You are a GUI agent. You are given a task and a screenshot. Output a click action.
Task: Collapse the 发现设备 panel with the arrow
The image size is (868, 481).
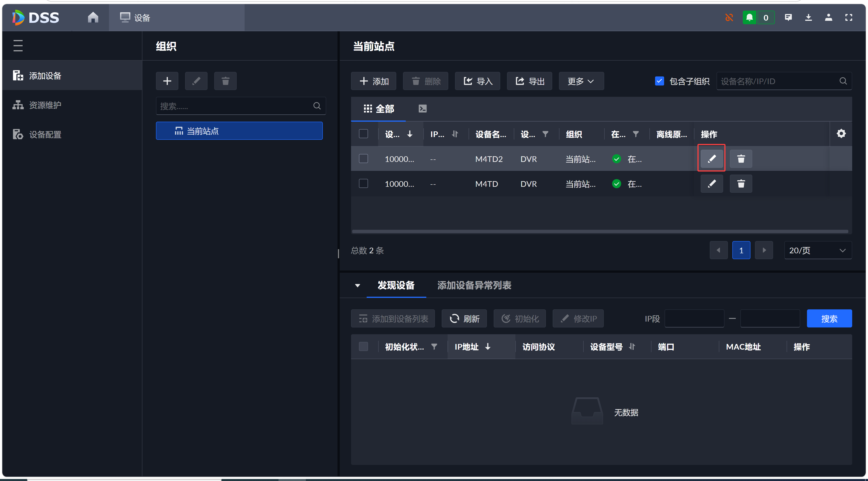point(358,285)
